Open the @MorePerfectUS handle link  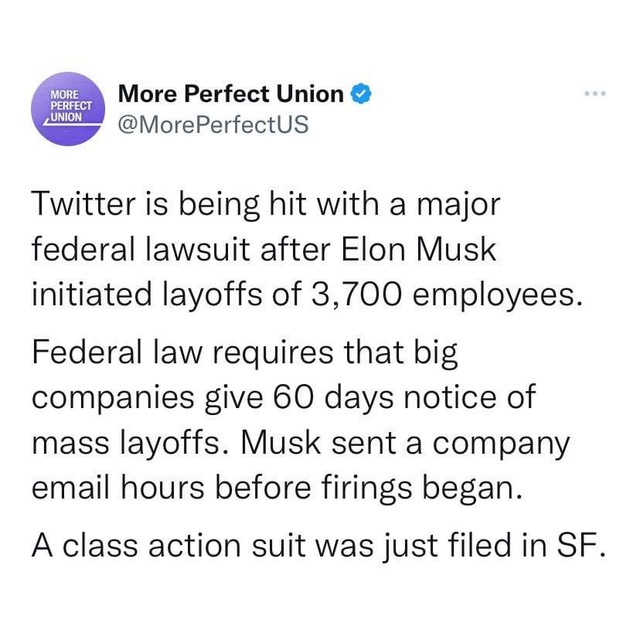pos(213,126)
